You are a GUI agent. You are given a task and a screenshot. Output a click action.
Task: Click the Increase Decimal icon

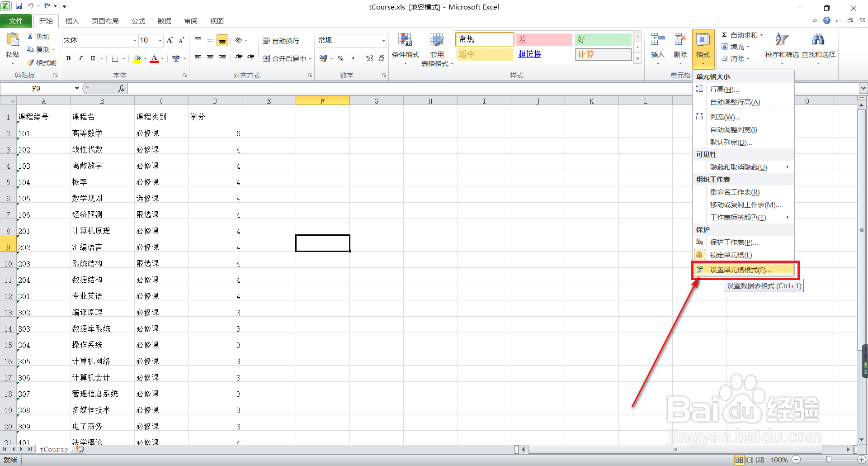369,58
